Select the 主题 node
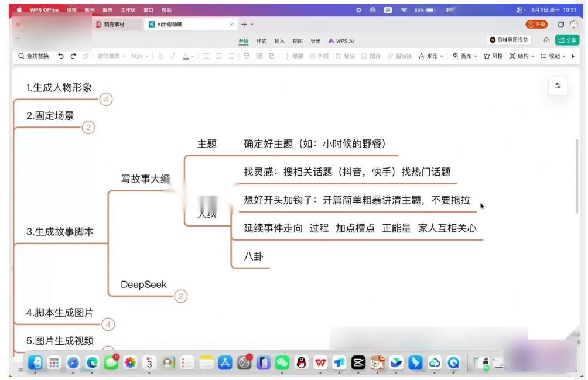 [x=207, y=143]
